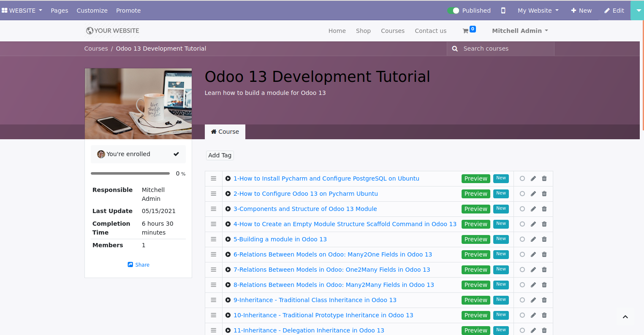
Task: Edit lesson 1 with the pencil icon
Action: [533, 178]
